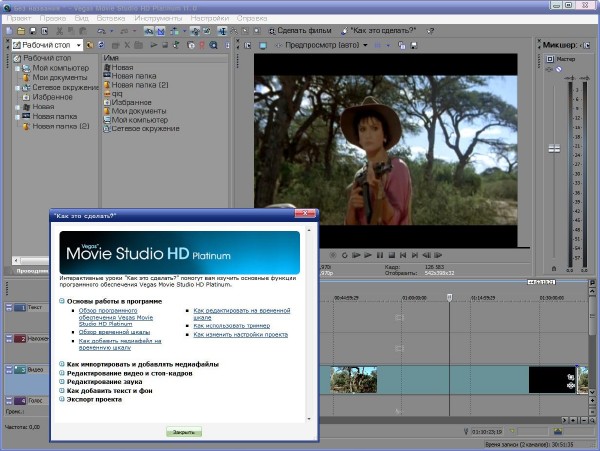Select the Избранное folder in the tree
This screenshot has height=451, width=600.
(x=50, y=97)
